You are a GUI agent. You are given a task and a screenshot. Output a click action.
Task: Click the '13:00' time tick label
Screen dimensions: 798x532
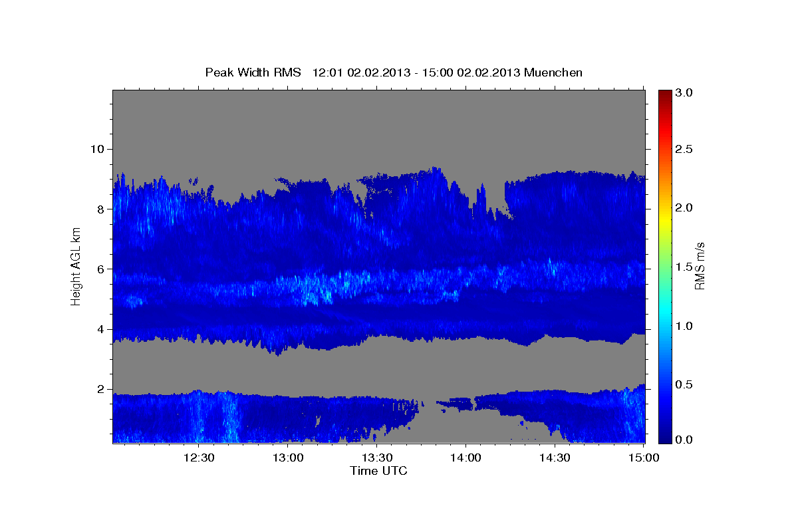pyautogui.click(x=288, y=458)
